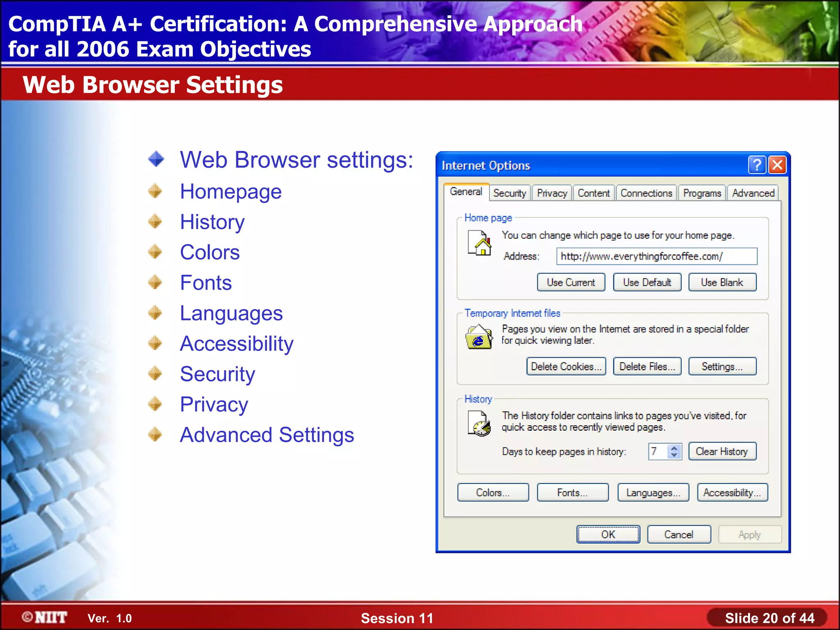This screenshot has width=840, height=630.
Task: Open the Colors dialog button
Action: coord(493,493)
